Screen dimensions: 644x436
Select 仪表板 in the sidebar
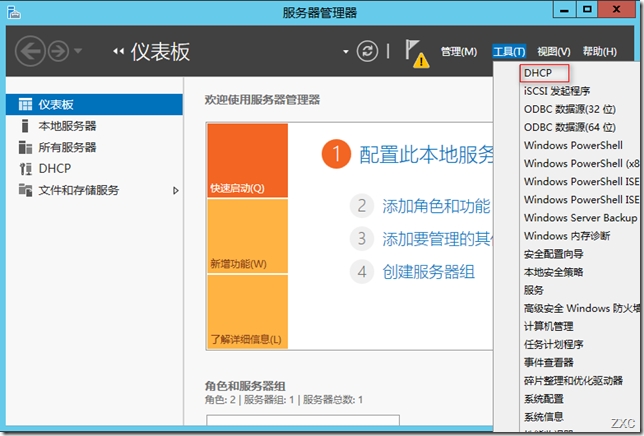tap(94, 104)
